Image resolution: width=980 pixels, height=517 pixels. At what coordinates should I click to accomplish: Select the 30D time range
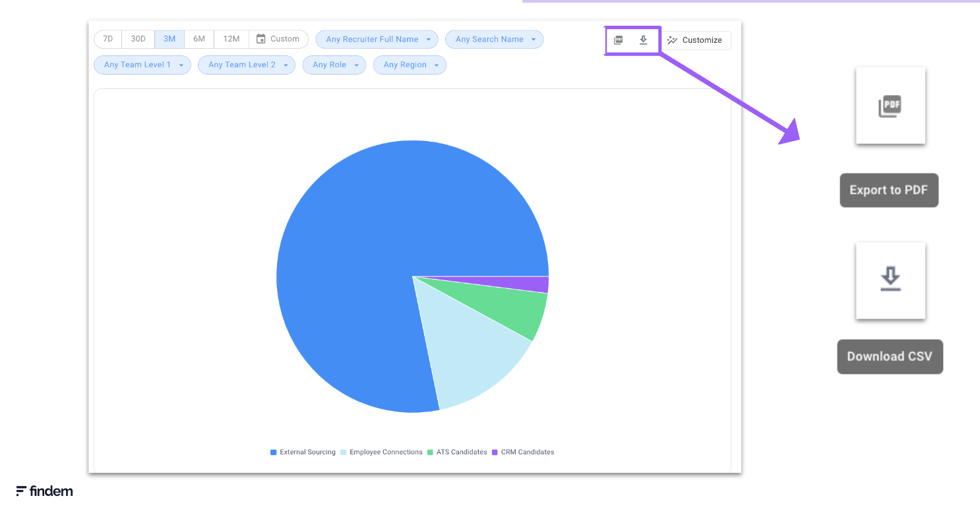tap(138, 39)
